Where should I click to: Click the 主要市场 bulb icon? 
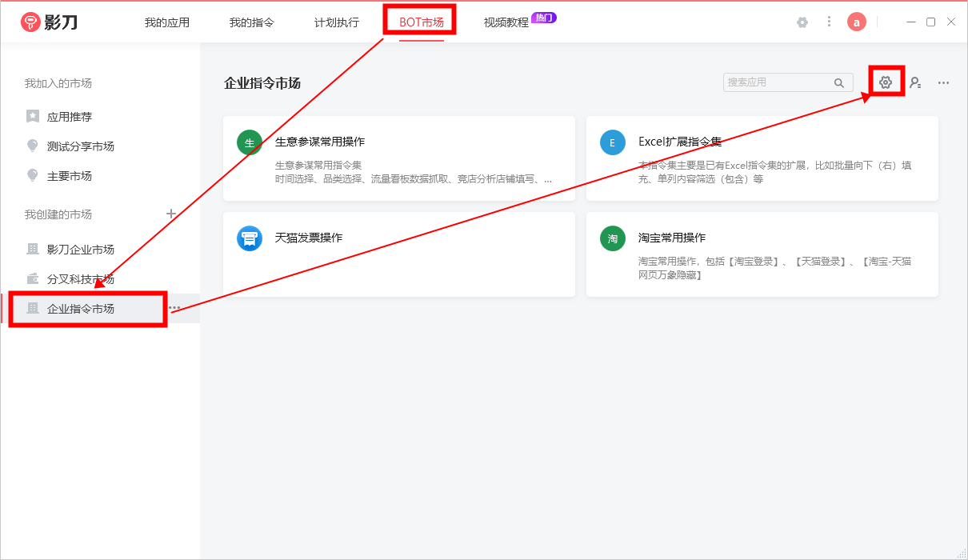click(33, 175)
